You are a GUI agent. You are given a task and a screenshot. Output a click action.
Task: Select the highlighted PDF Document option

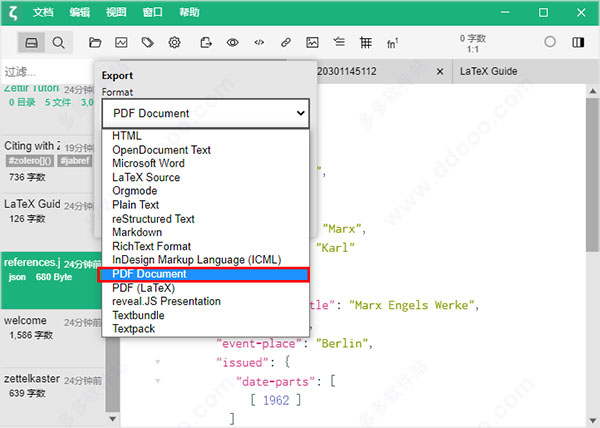click(x=204, y=274)
